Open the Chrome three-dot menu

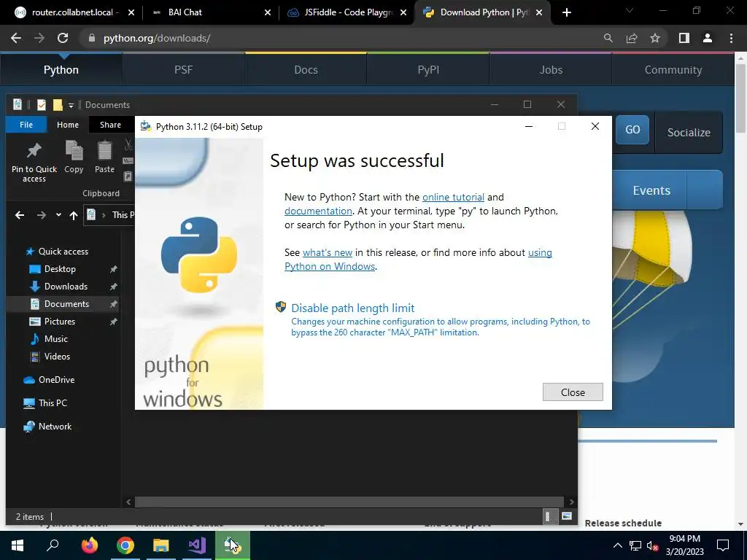click(x=731, y=38)
